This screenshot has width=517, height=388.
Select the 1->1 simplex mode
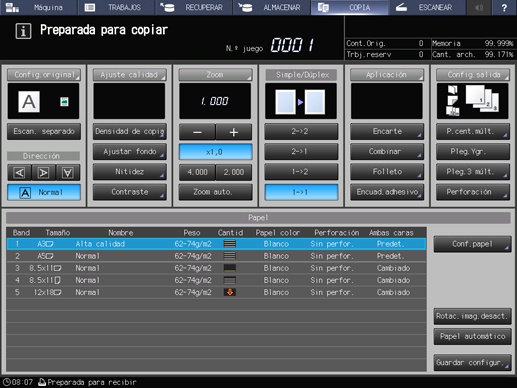(x=301, y=192)
